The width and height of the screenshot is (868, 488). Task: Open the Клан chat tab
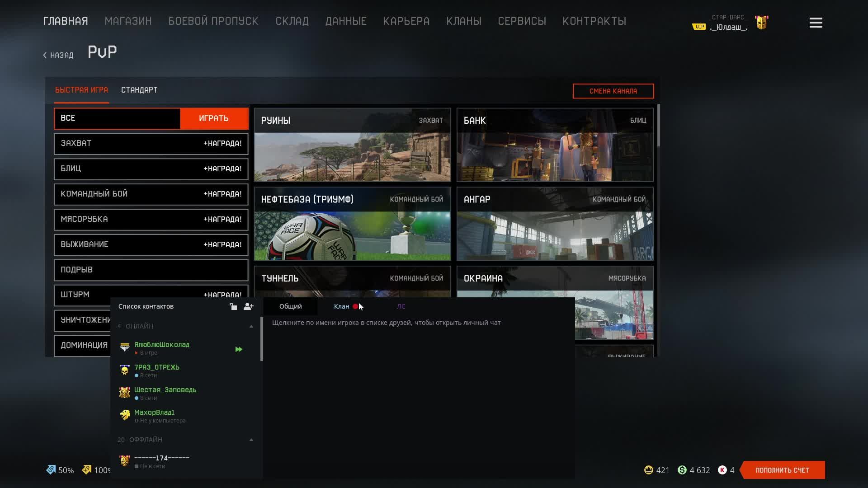coord(342,306)
